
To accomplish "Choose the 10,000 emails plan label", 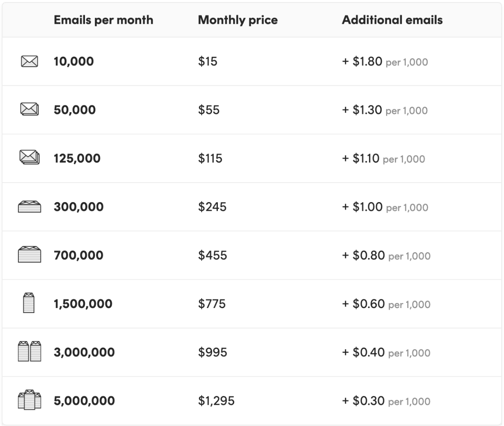I will 74,62.
